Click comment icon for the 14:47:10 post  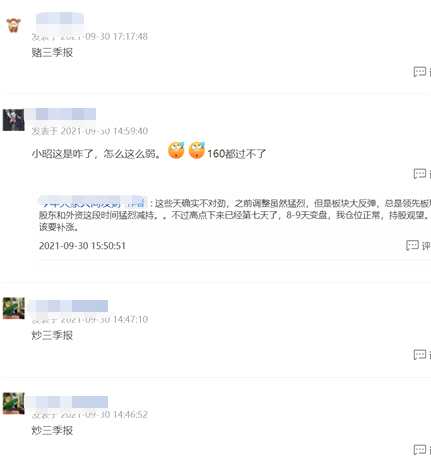[420, 354]
